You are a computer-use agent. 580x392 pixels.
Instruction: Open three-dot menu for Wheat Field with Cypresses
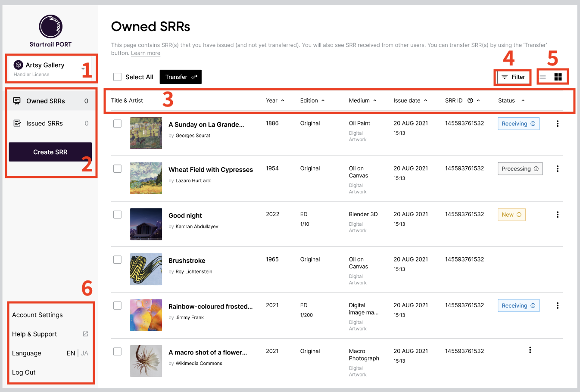(557, 169)
